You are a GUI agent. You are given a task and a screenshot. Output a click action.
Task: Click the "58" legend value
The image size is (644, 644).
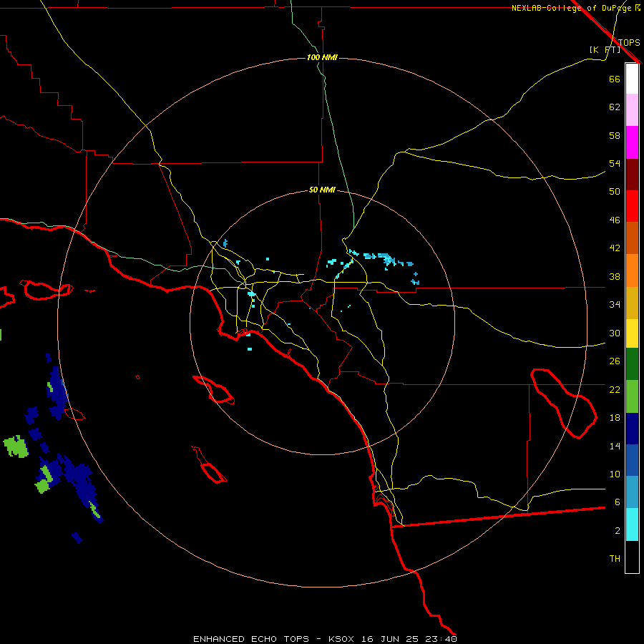click(615, 135)
